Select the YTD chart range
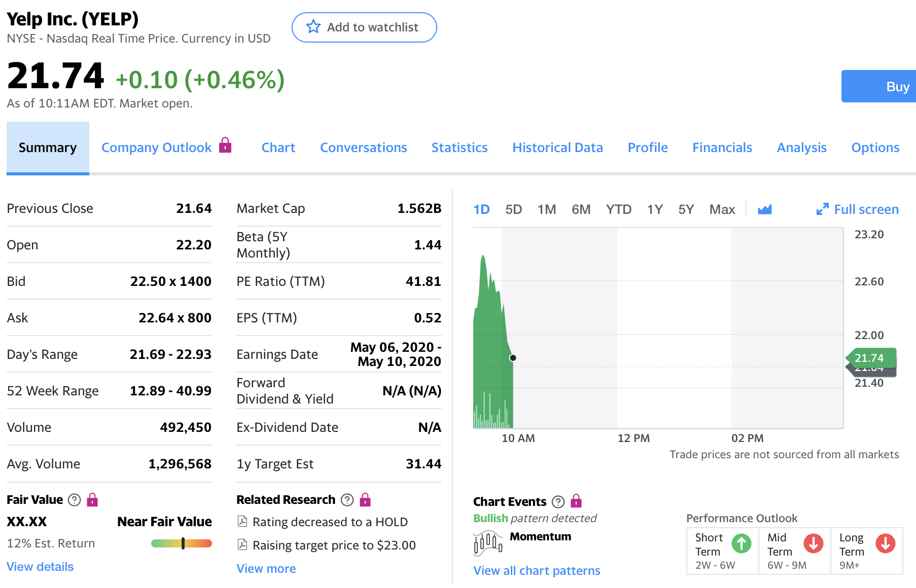The image size is (916, 588). (x=618, y=209)
